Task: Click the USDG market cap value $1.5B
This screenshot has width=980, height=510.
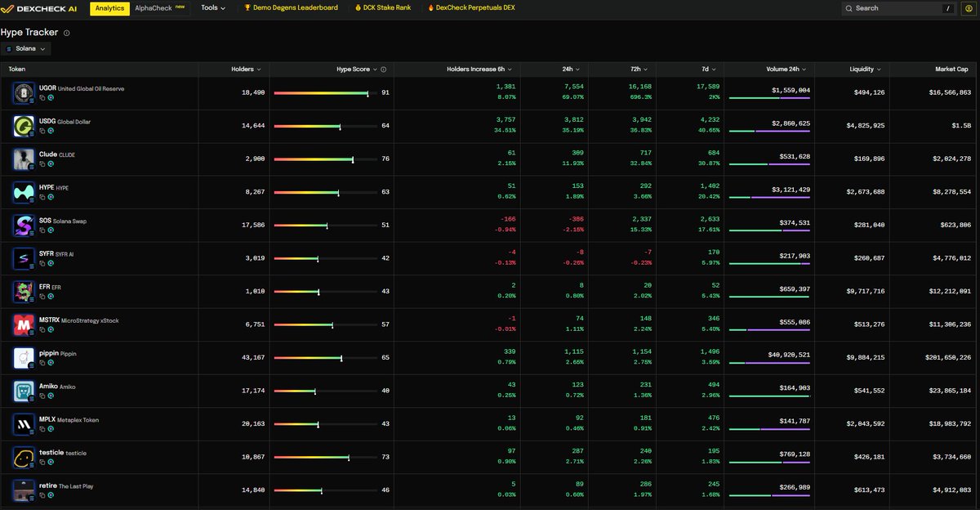Action: [960, 126]
